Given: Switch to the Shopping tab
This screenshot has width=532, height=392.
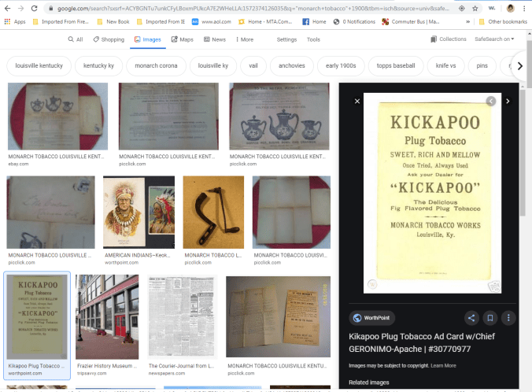Looking at the screenshot, I should click(x=109, y=39).
